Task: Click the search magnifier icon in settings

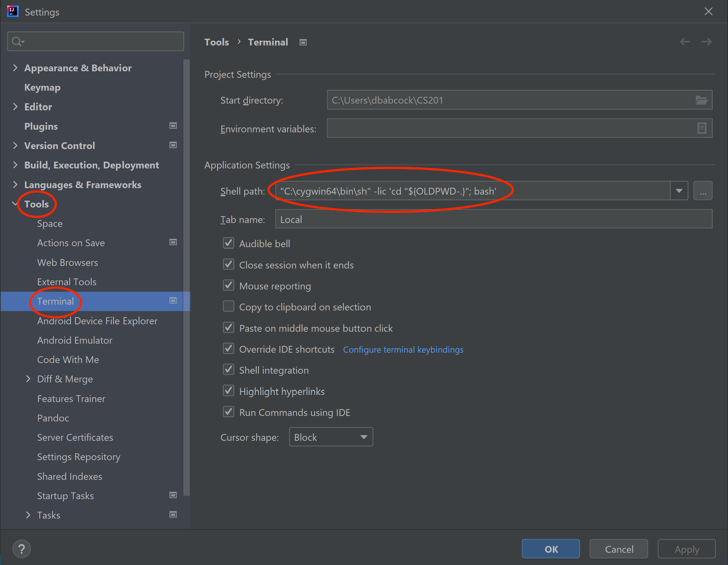Action: tap(18, 42)
